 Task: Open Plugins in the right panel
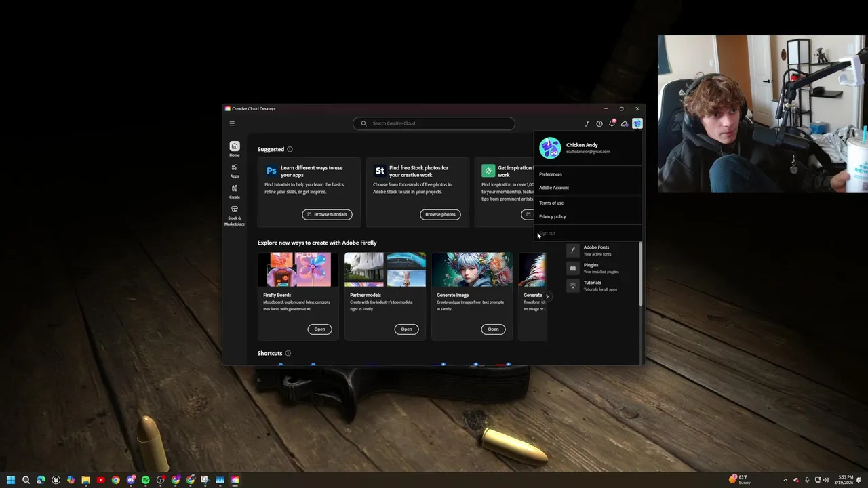pyautogui.click(x=597, y=268)
